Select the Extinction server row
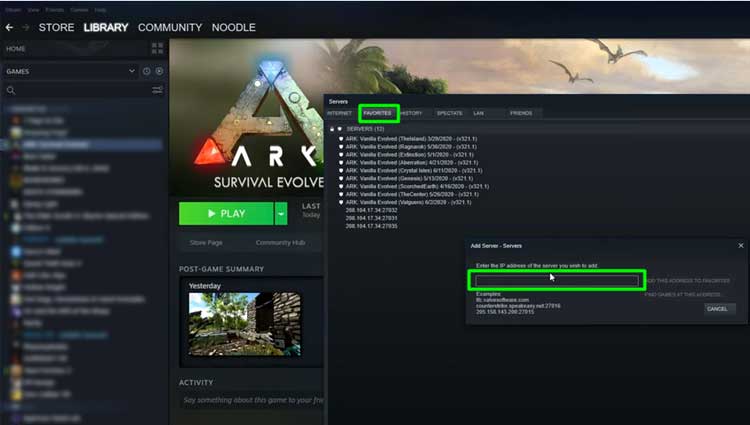The image size is (750, 425). pos(410,155)
